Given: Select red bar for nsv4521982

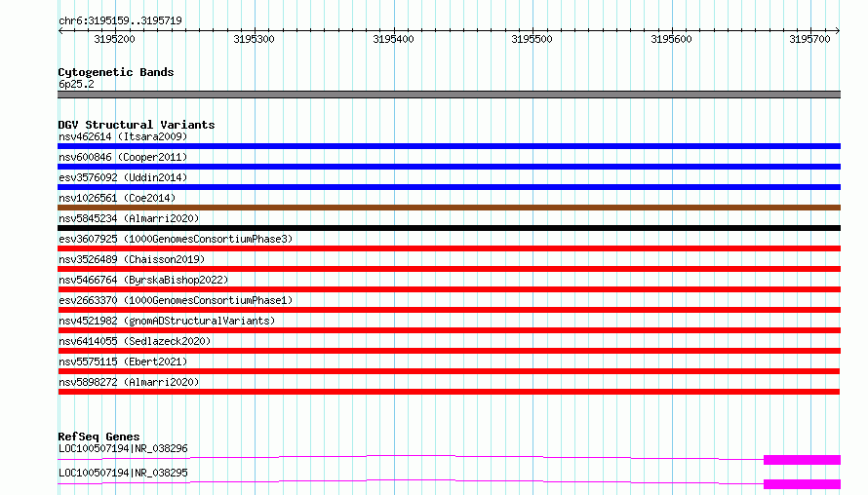Looking at the screenshot, I should click(449, 330).
